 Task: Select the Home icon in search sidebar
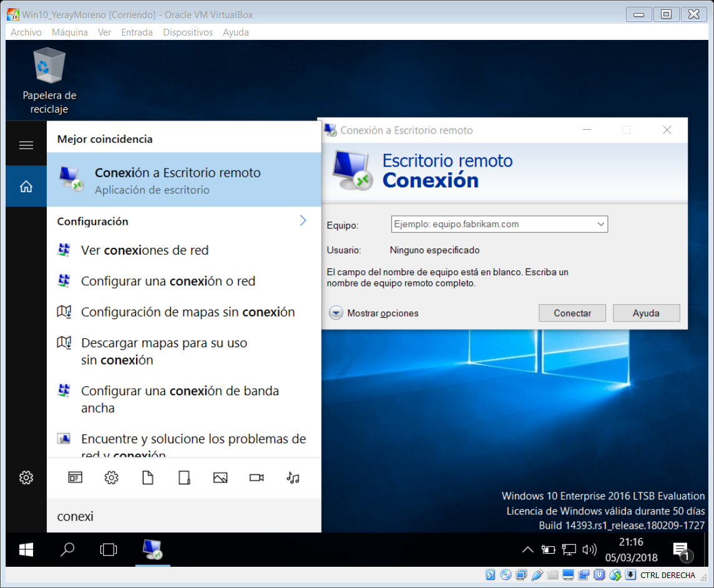point(26,186)
